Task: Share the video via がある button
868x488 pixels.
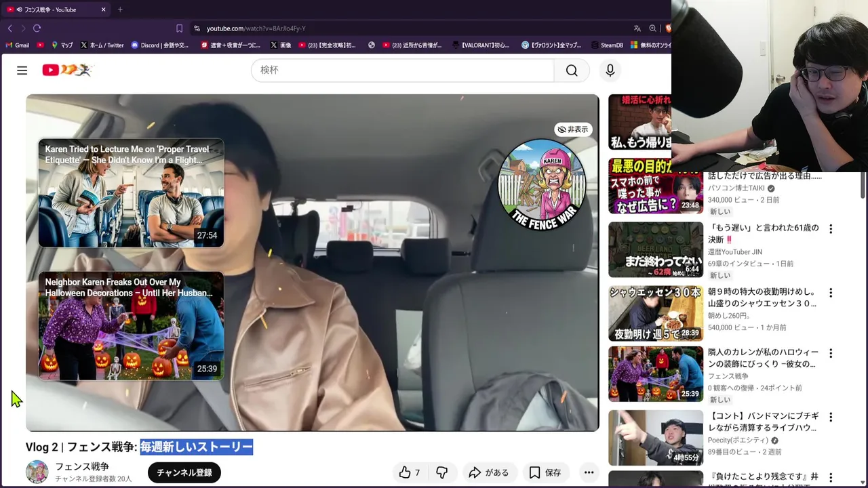Action: point(488,472)
